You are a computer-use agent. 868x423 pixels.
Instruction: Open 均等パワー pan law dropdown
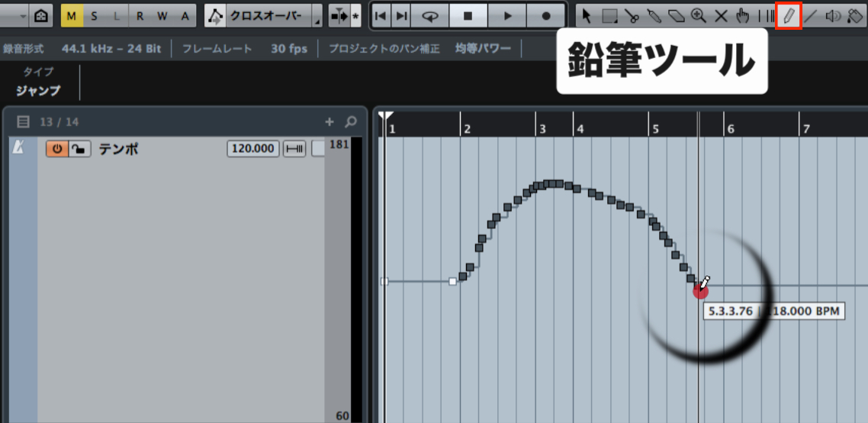(483, 49)
